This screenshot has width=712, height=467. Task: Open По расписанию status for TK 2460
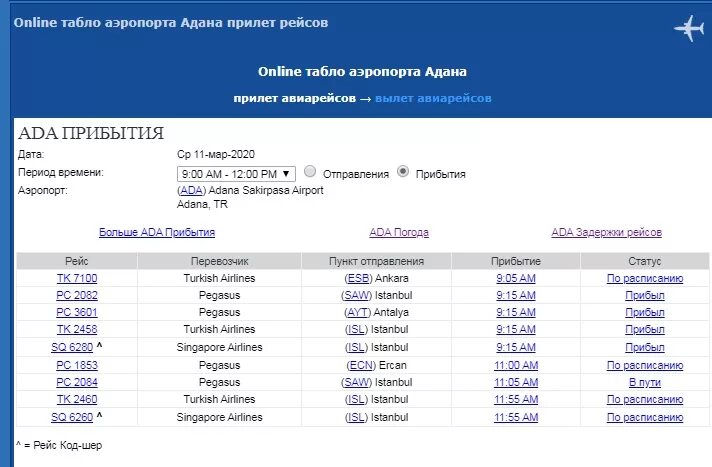pyautogui.click(x=645, y=399)
